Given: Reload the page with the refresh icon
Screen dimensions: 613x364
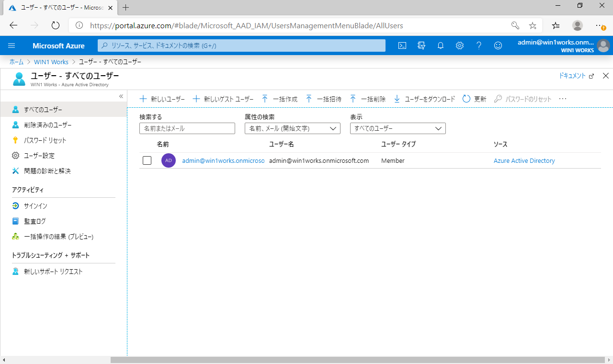Looking at the screenshot, I should pos(55,25).
